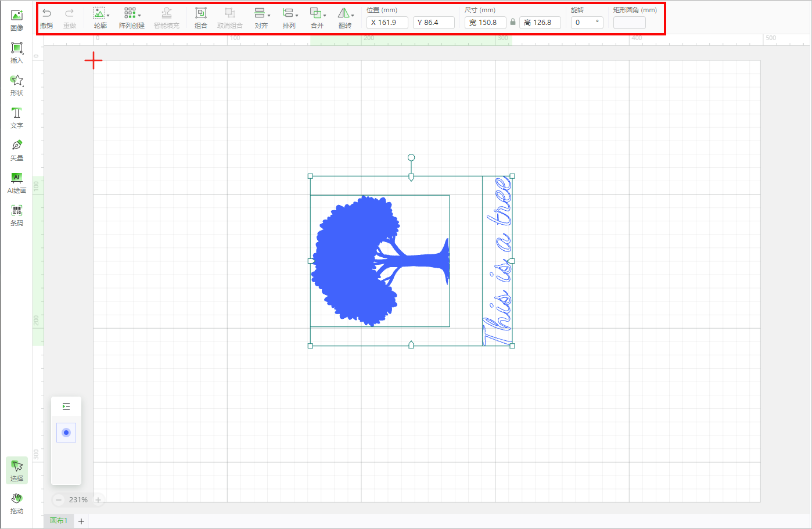812x529 pixels.
Task: Select the 插入 insert tool
Action: (17, 52)
